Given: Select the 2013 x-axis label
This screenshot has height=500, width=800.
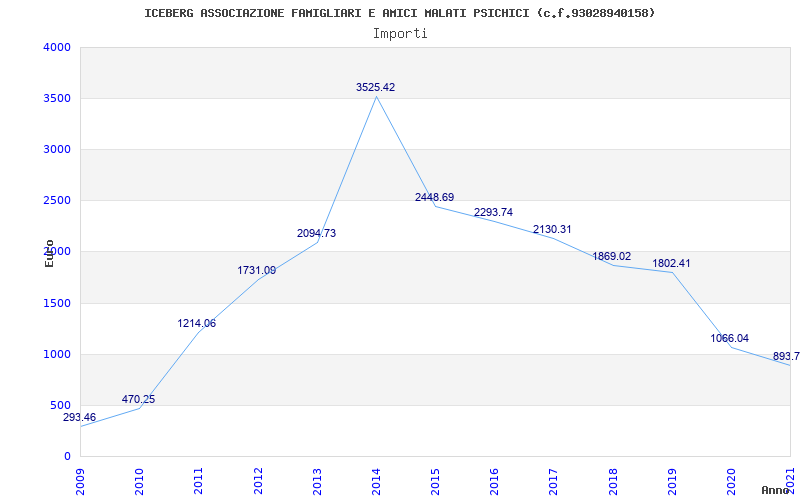Looking at the screenshot, I should pos(317,481).
